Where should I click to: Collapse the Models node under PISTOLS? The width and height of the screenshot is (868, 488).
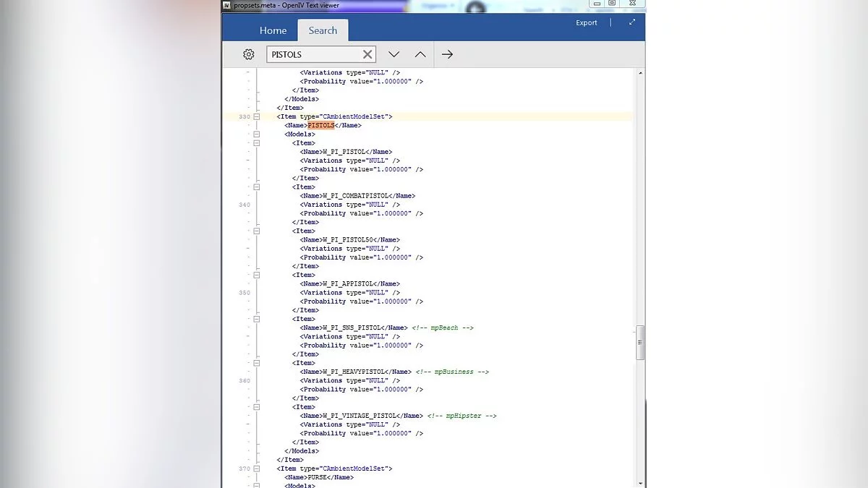tap(256, 134)
